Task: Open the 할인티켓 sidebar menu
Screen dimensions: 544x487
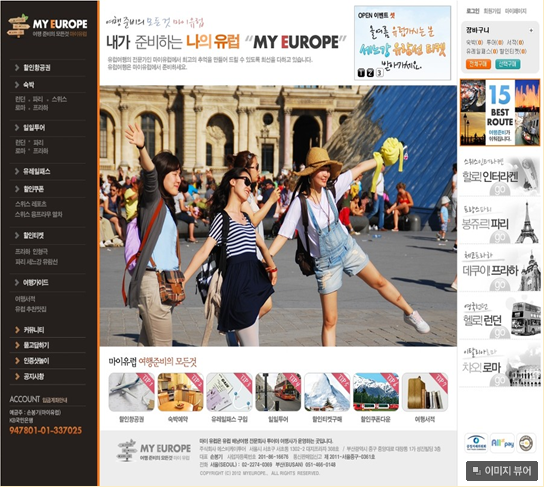Action: pyautogui.click(x=34, y=236)
